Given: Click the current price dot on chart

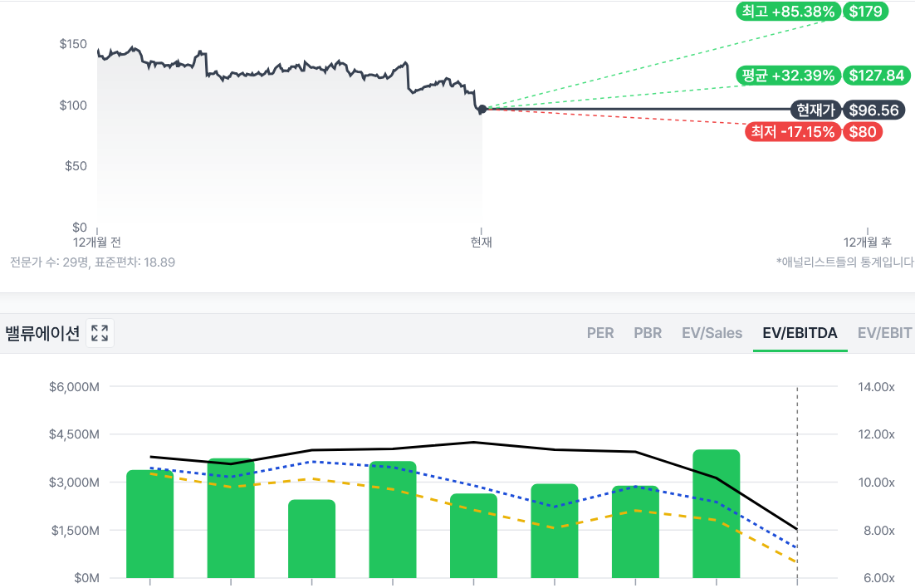Looking at the screenshot, I should pos(482,109).
